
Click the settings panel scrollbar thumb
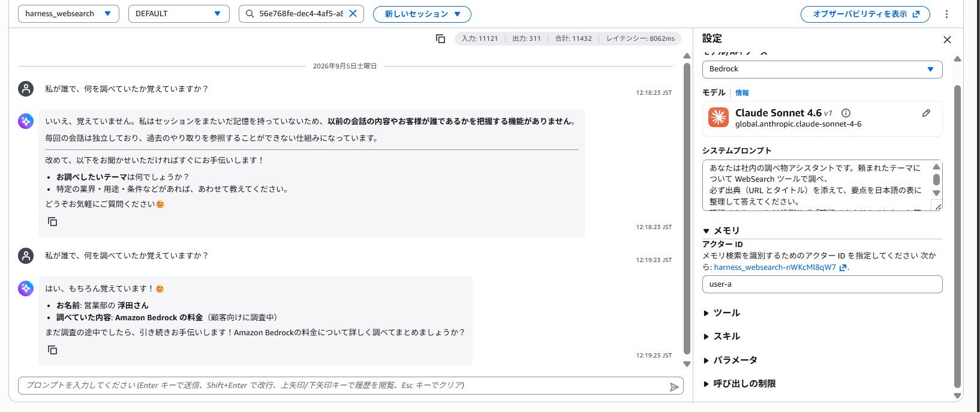click(957, 237)
